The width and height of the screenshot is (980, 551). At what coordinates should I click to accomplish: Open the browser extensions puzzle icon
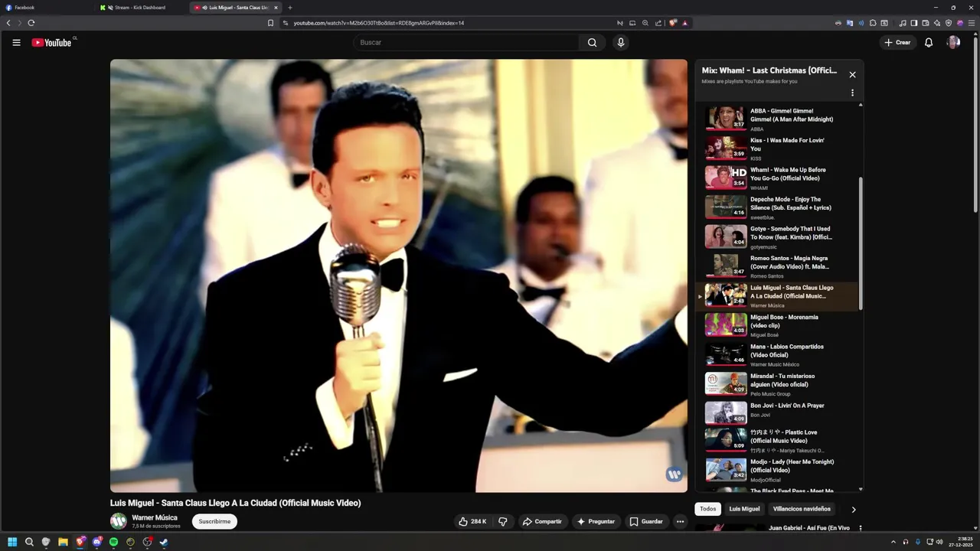(x=873, y=23)
